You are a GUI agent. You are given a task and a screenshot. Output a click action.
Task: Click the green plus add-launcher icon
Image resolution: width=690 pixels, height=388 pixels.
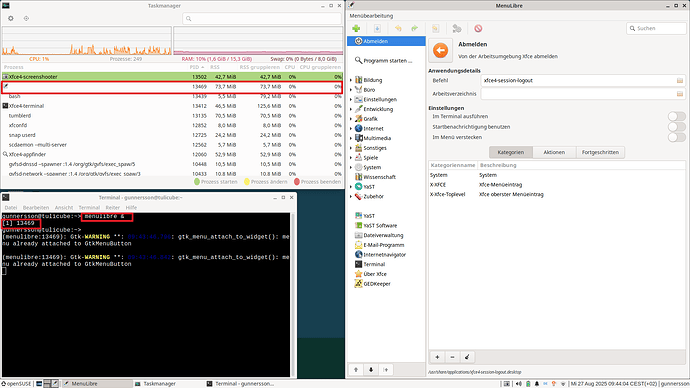coord(356,29)
